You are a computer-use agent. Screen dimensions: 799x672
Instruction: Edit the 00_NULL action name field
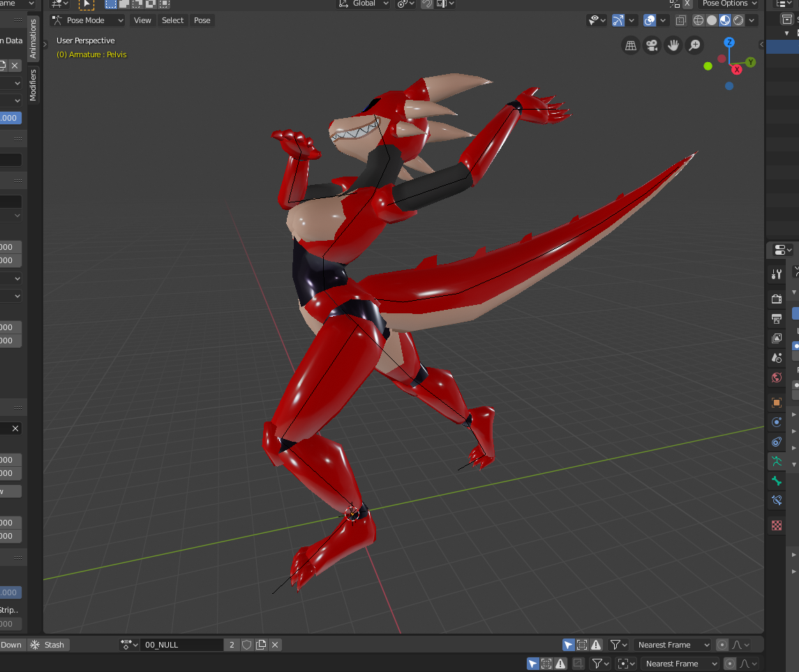(181, 645)
